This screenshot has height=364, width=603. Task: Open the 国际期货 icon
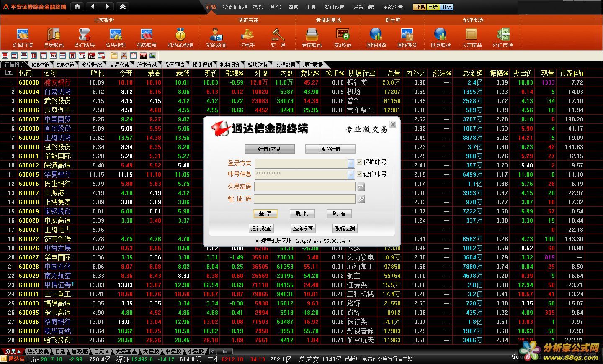coord(407,38)
